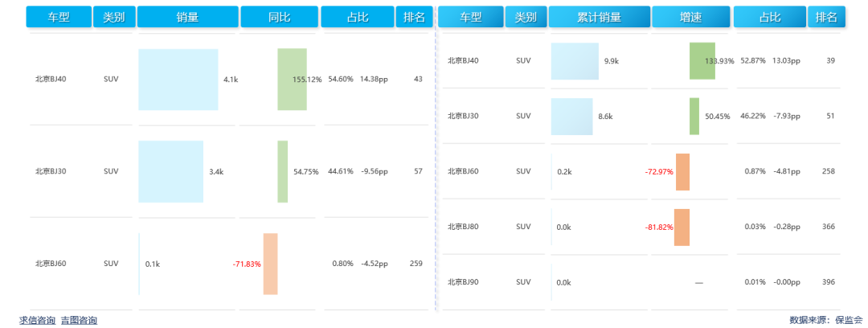
Task: Click the green 50.45% growth bar
Action: pyautogui.click(x=694, y=117)
